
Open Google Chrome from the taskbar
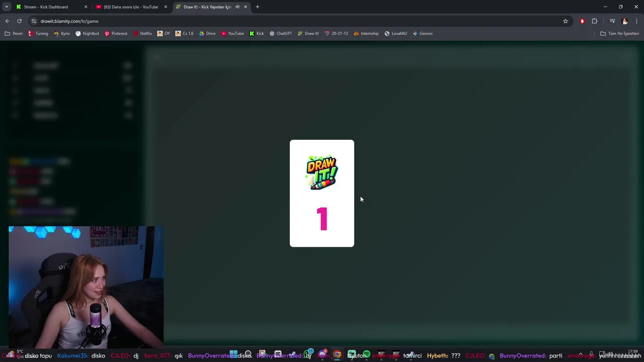(x=337, y=354)
